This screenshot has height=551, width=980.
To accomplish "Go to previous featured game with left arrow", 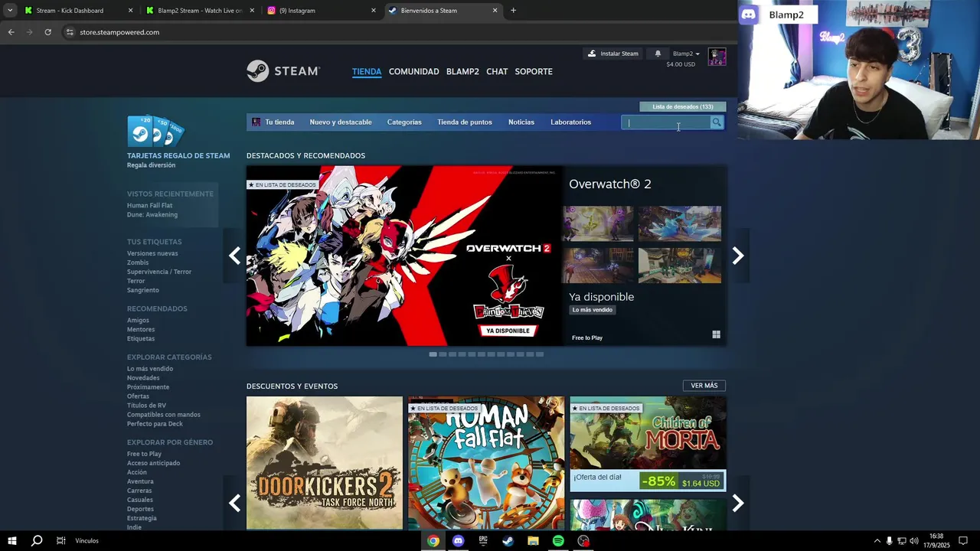I will point(234,256).
